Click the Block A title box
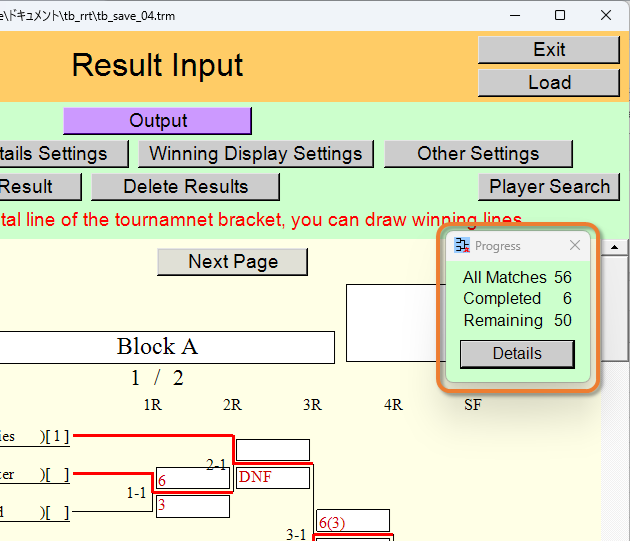 click(x=167, y=348)
